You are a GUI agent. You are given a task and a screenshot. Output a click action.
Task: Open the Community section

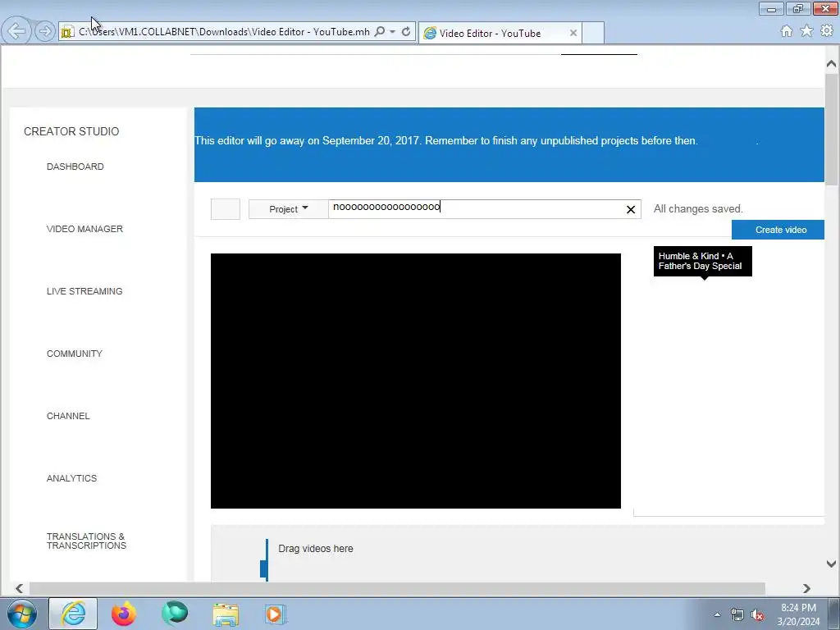click(x=75, y=354)
